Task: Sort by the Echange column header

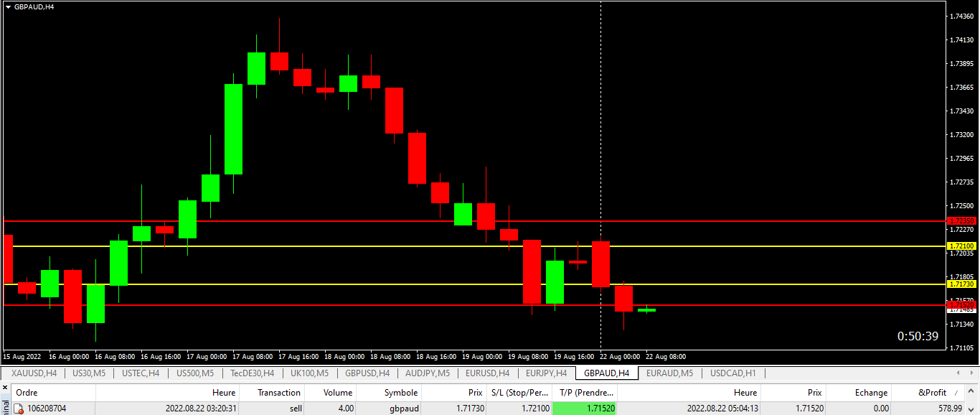Action: pos(859,393)
